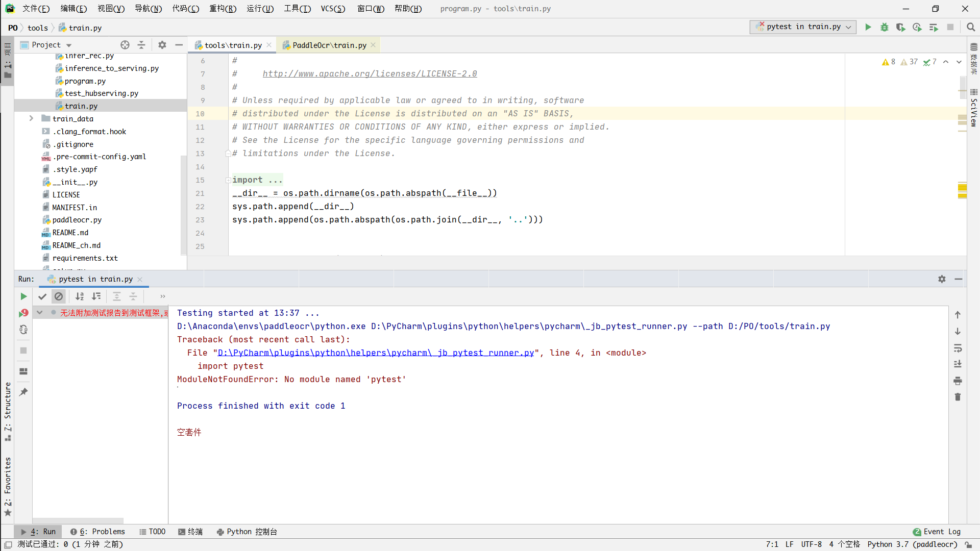Image resolution: width=980 pixels, height=551 pixels.
Task: Toggle show ignored tests filter
Action: [59, 296]
